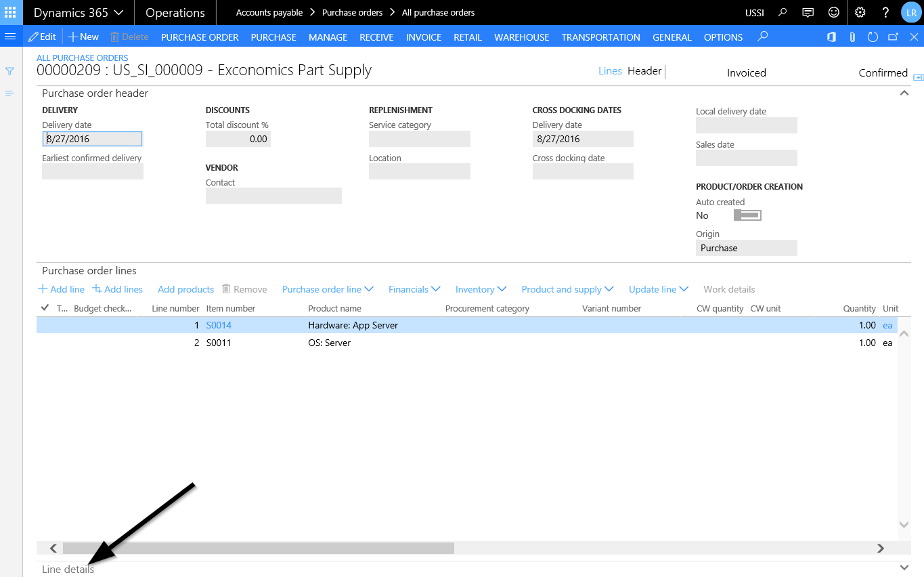Click Add line in order lines

(x=61, y=289)
